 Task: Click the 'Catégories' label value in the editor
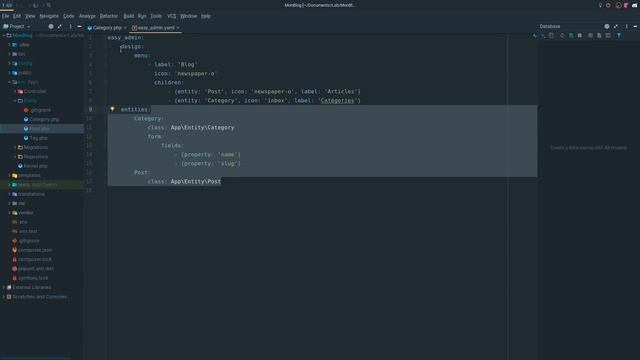click(337, 100)
